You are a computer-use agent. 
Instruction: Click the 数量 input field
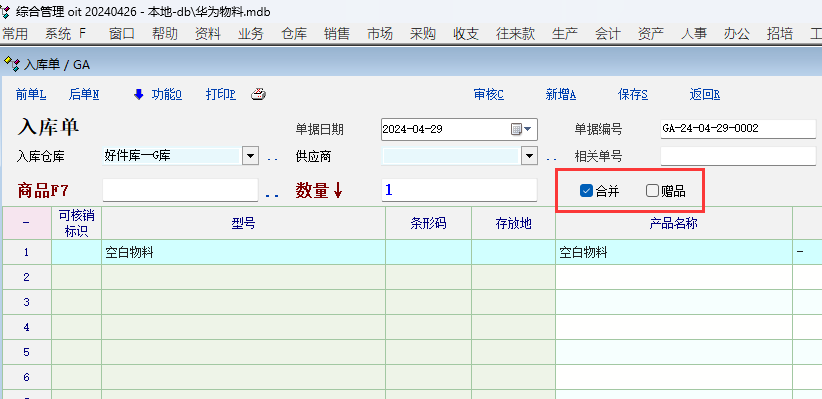(x=459, y=190)
